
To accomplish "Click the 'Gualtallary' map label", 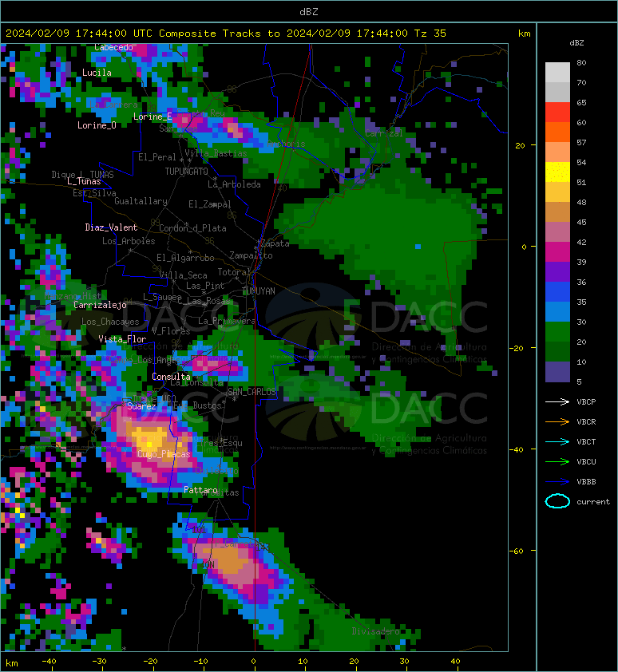I will pos(141,201).
